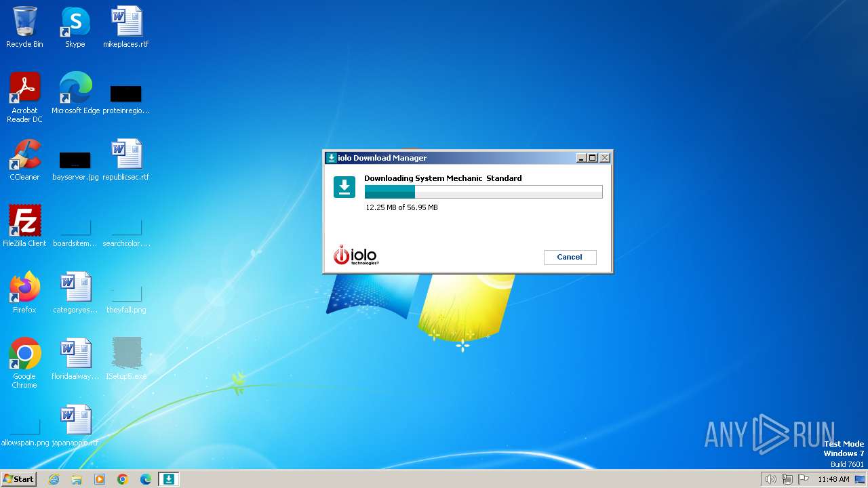Image resolution: width=868 pixels, height=488 pixels.
Task: Open Windows Media Player taskbar icon
Action: point(100,479)
